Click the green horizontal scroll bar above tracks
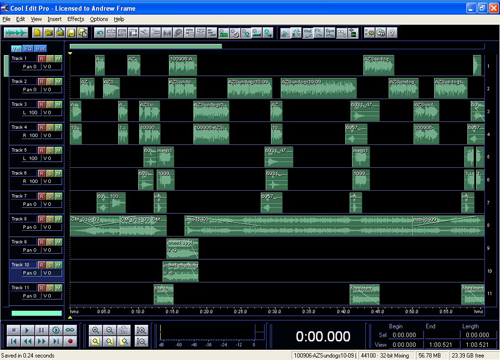Viewport: 500px width, 360px height. 146,46
